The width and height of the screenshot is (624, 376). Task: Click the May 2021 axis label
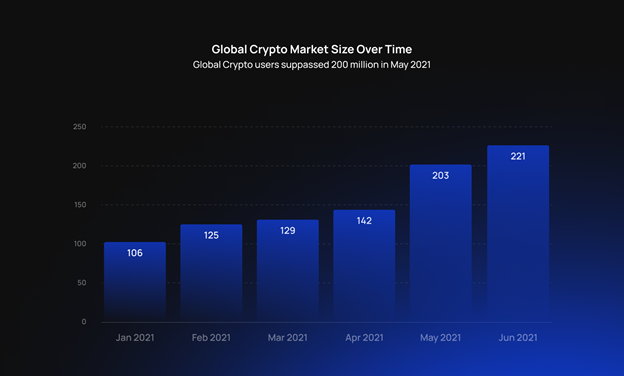pyautogui.click(x=441, y=337)
